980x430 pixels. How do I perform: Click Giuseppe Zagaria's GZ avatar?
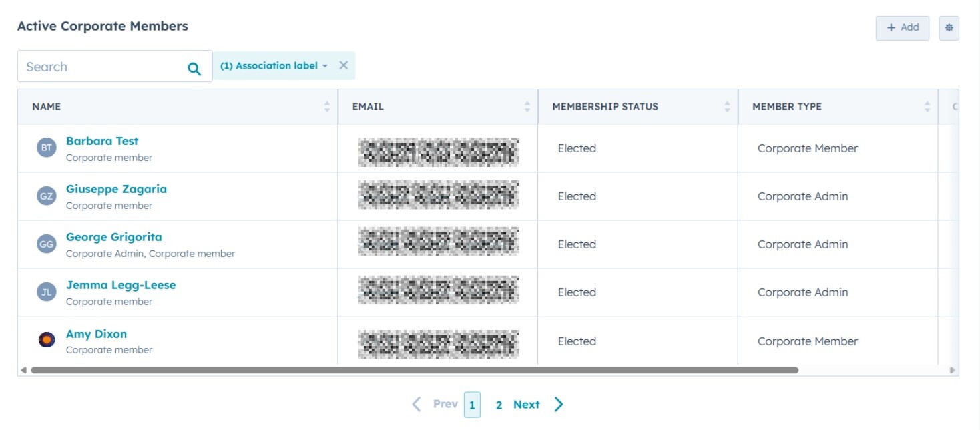tap(46, 196)
